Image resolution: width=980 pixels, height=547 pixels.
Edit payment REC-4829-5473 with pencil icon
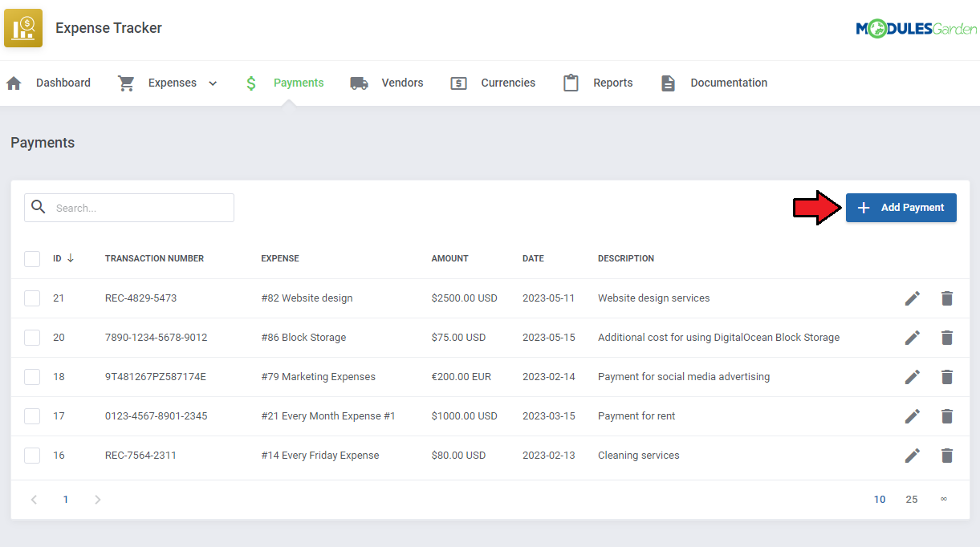913,298
